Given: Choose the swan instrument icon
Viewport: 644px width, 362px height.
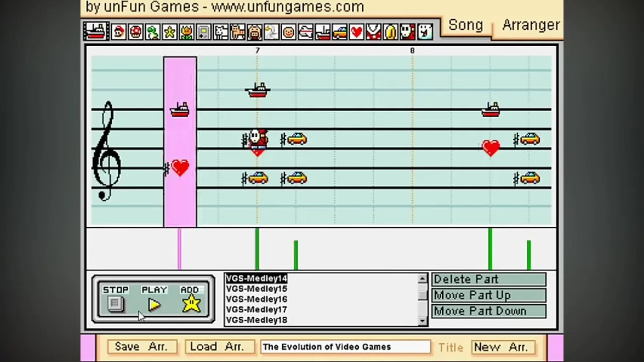Looking at the screenshot, I should (272, 32).
